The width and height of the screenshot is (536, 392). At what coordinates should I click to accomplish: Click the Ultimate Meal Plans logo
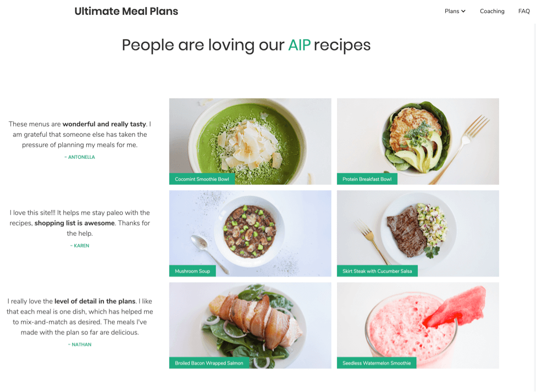[126, 12]
